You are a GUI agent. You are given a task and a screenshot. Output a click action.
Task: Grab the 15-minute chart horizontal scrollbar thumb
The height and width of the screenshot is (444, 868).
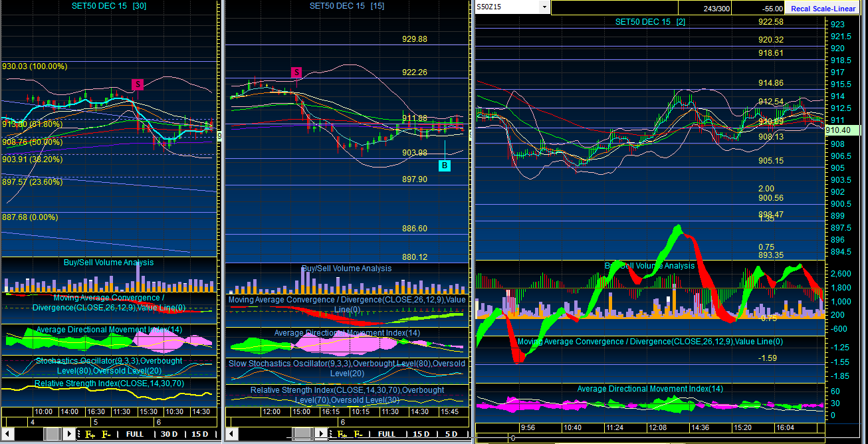coord(302,434)
